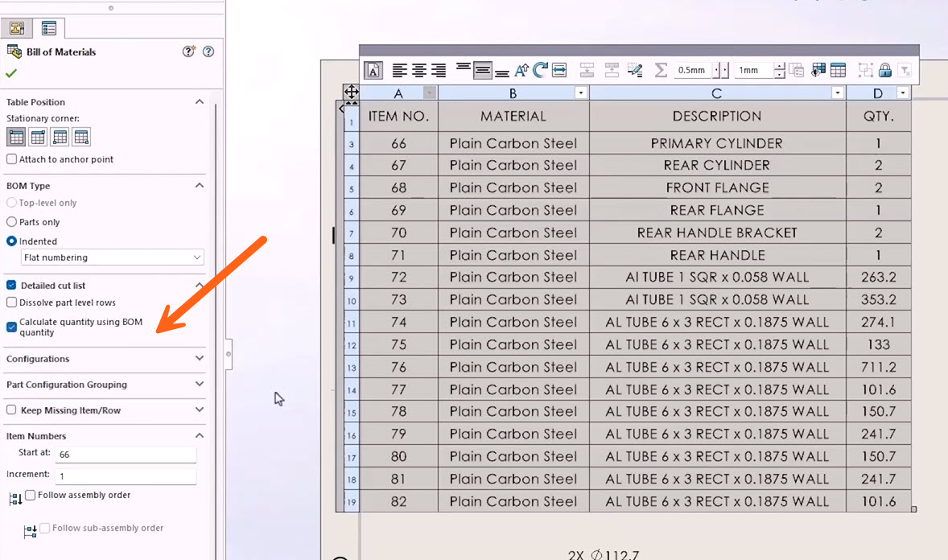The height and width of the screenshot is (560, 948).
Task: Switch to the FeatureManager tree tab
Action: [16, 28]
